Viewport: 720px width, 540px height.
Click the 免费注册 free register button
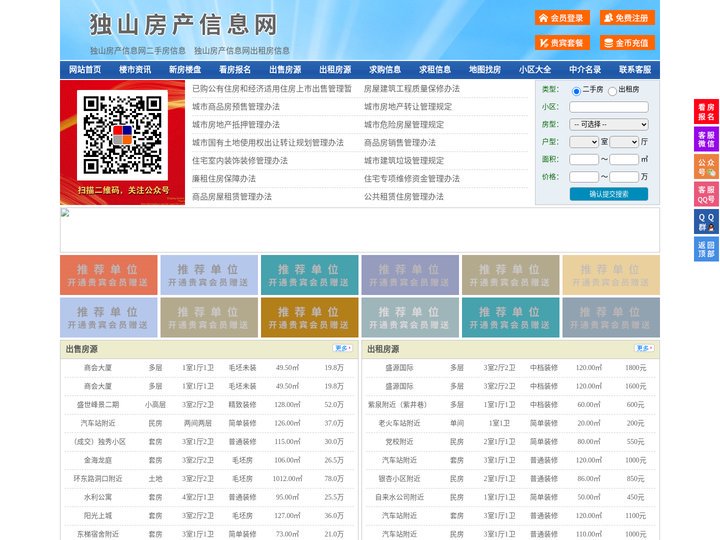pos(627,18)
